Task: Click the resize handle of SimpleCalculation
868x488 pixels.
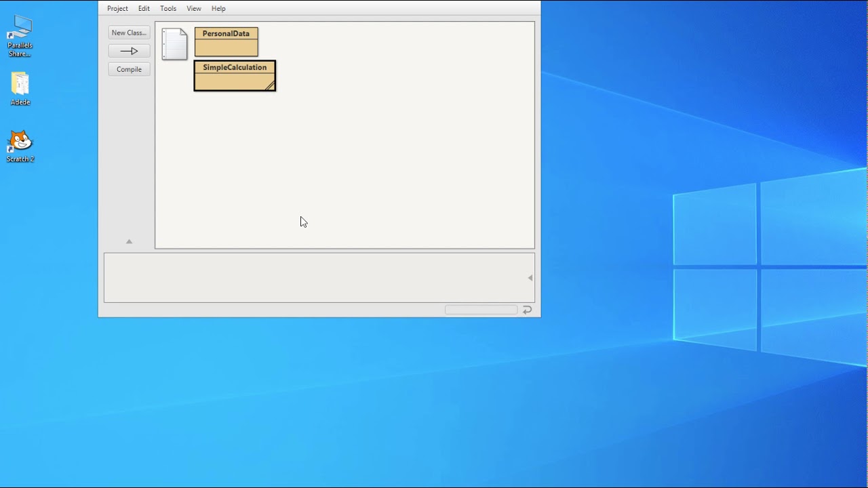Action: click(x=270, y=85)
